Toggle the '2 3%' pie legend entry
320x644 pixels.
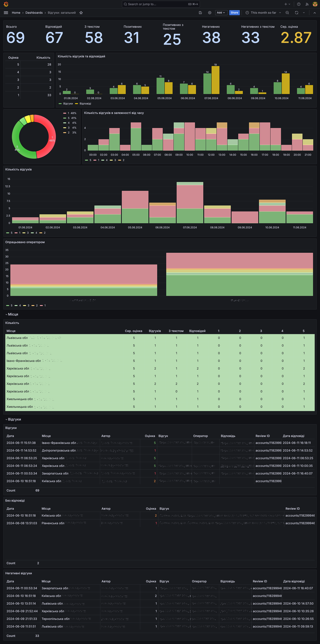coord(70,133)
